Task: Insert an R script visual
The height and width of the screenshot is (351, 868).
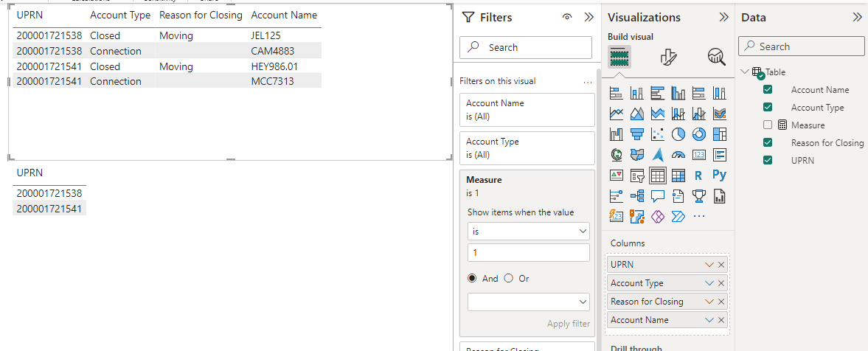Action: tap(699, 175)
